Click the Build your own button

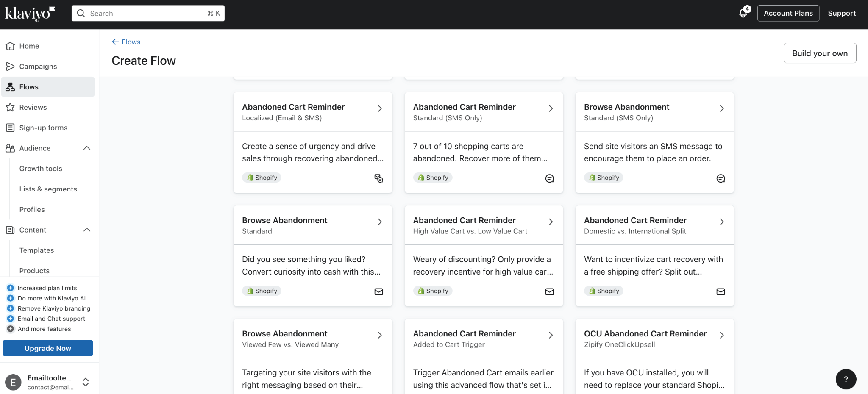819,53
